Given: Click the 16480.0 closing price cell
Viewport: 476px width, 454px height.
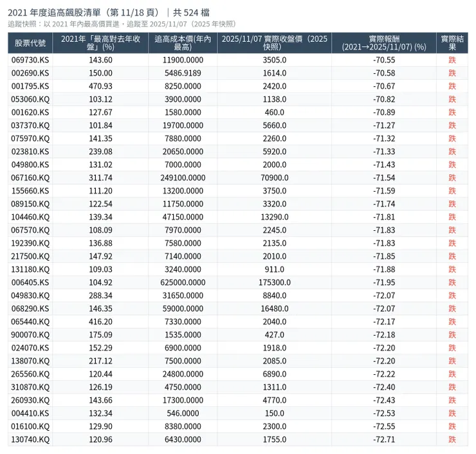Looking at the screenshot, I should [x=275, y=309].
